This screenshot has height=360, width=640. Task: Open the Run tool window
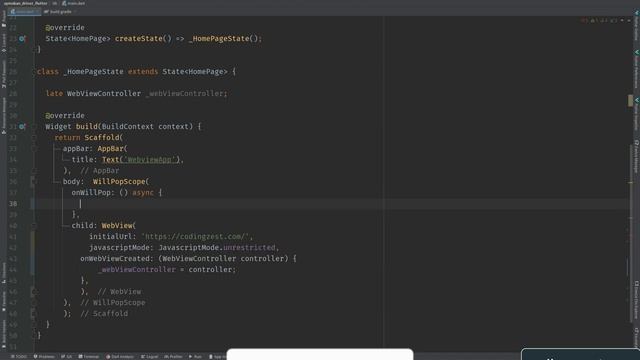pos(195,357)
